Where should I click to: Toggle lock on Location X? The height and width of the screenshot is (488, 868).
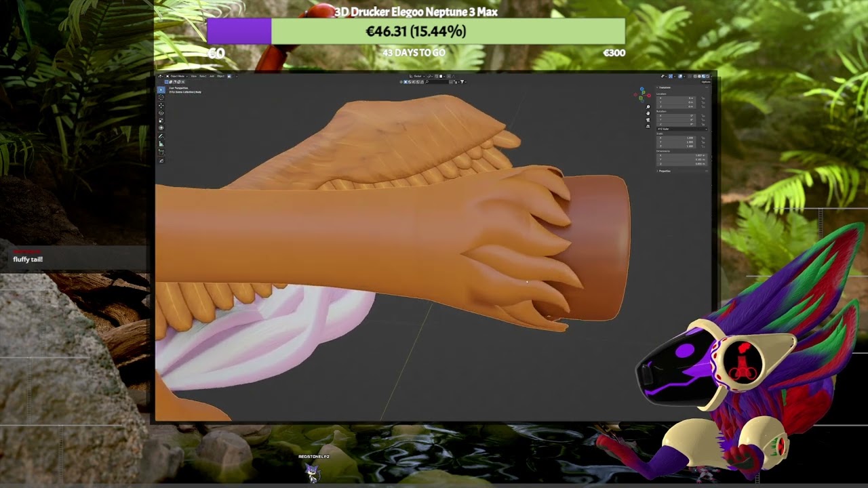[703, 98]
